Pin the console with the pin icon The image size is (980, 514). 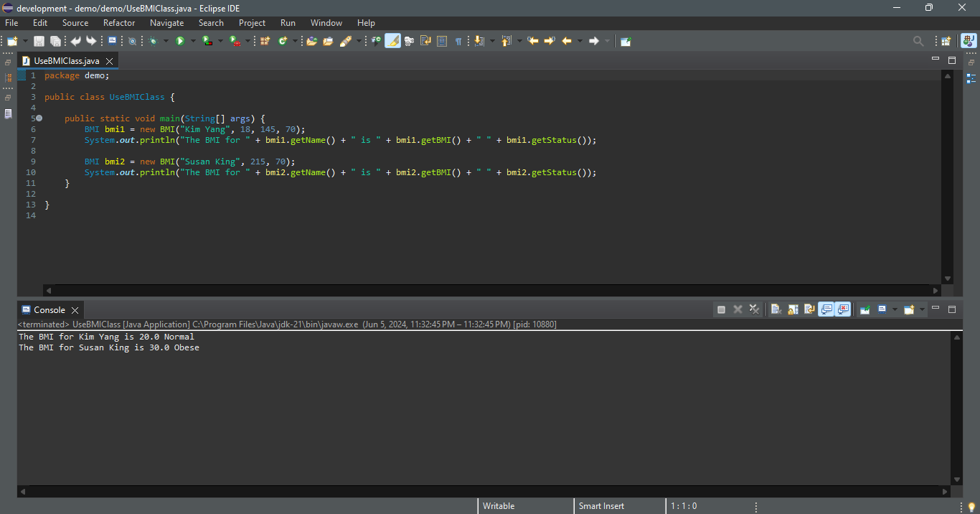[864, 309]
